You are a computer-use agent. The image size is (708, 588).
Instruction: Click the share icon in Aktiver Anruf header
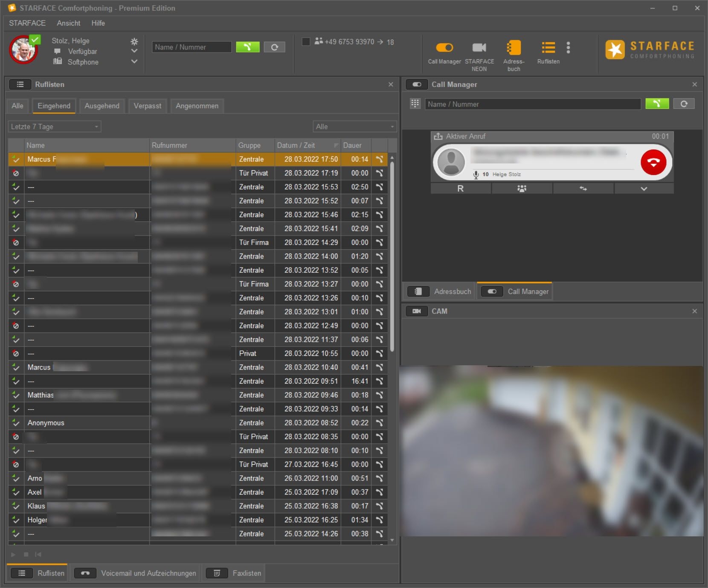tap(438, 137)
